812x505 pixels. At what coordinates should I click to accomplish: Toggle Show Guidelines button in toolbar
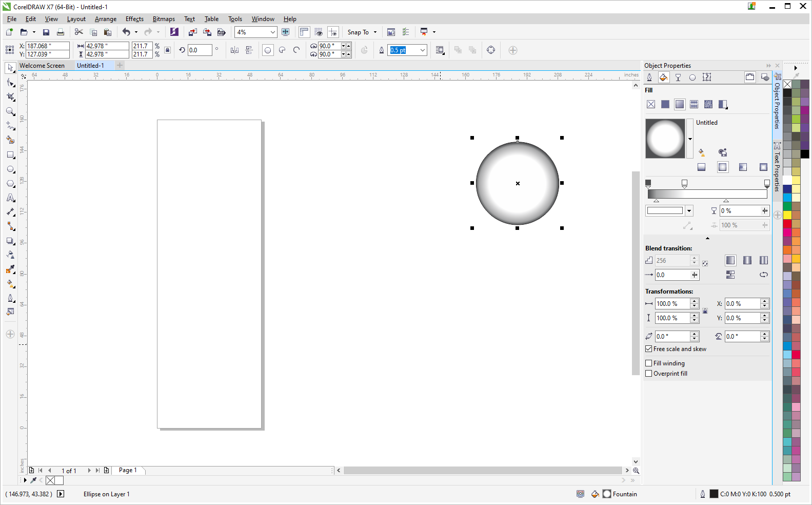[x=333, y=32]
